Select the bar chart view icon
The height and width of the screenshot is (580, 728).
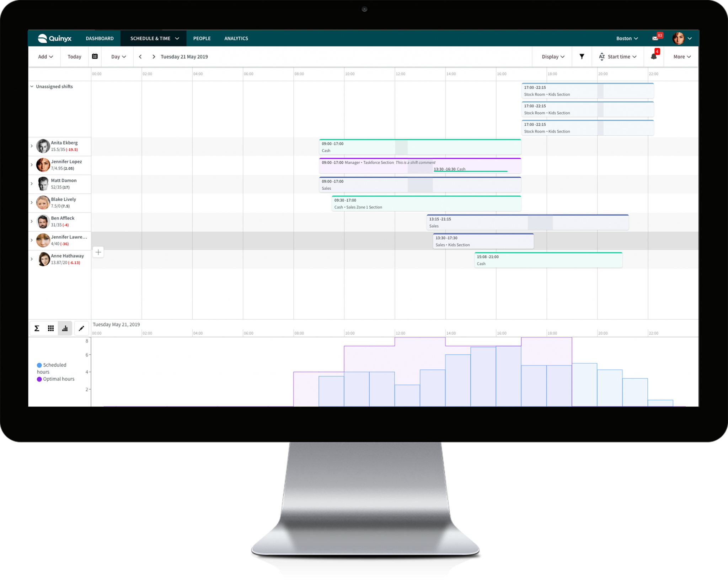point(65,328)
